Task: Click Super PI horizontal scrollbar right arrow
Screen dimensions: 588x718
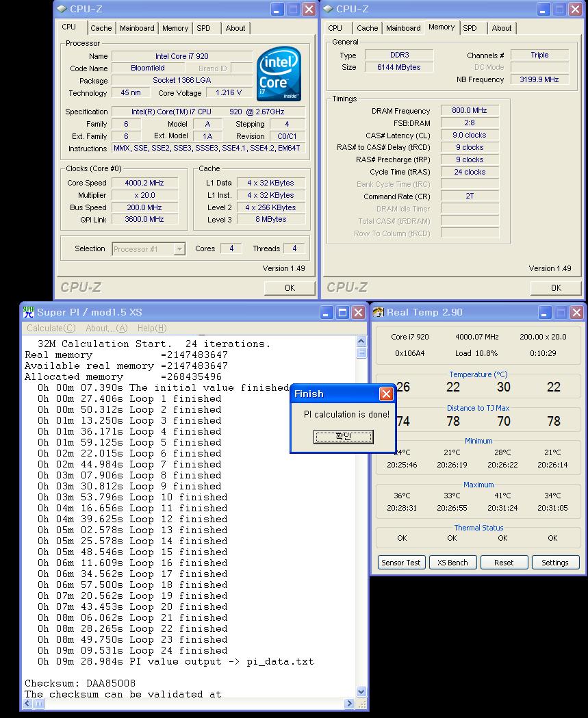Action: point(349,704)
